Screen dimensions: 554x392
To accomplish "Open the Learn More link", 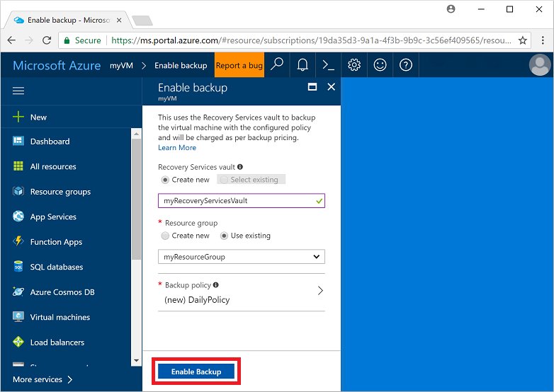I will click(x=177, y=147).
